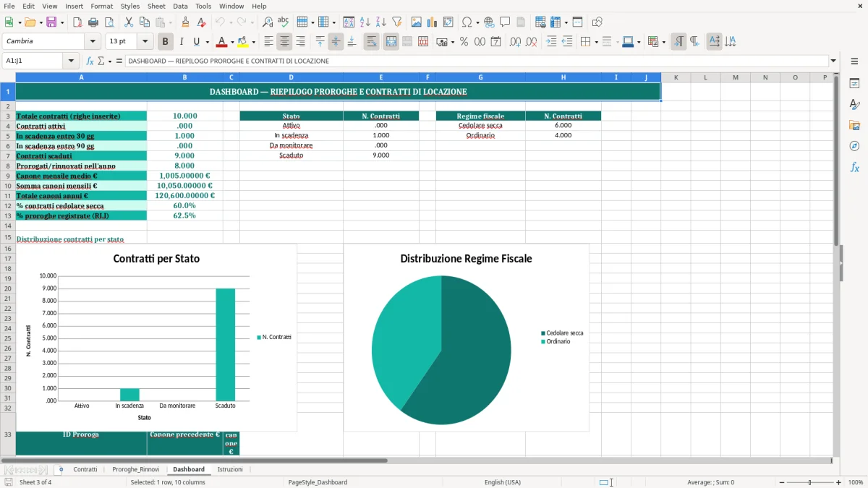This screenshot has width=868, height=488.
Task: Open underline style dropdown arrow
Action: pos(206,42)
